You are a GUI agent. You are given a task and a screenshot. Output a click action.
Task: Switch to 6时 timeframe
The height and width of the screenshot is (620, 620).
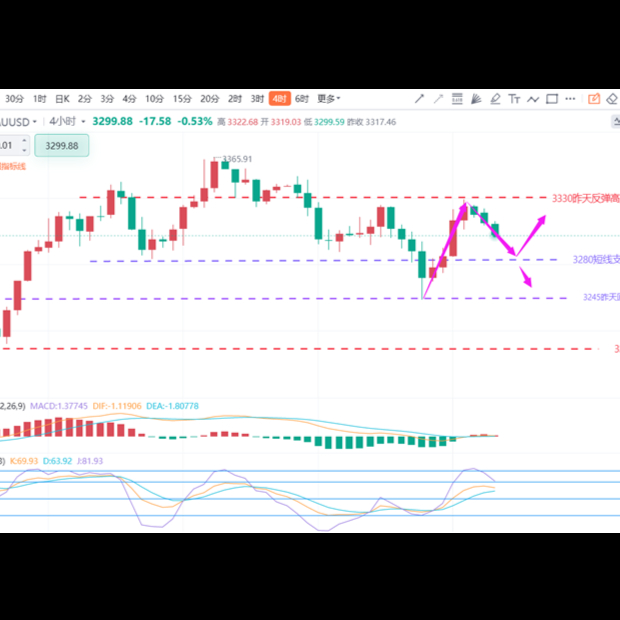pyautogui.click(x=302, y=99)
